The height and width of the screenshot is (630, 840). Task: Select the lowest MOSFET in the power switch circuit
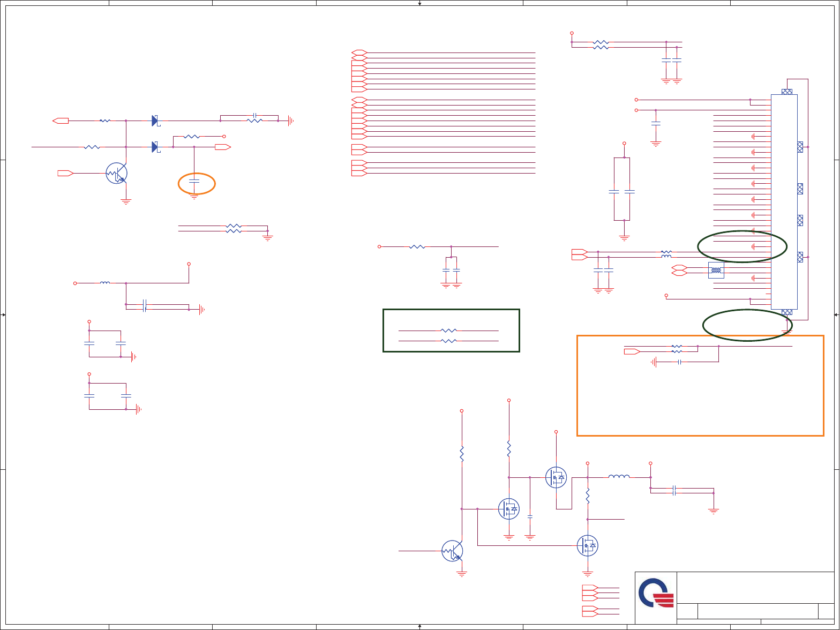click(588, 546)
